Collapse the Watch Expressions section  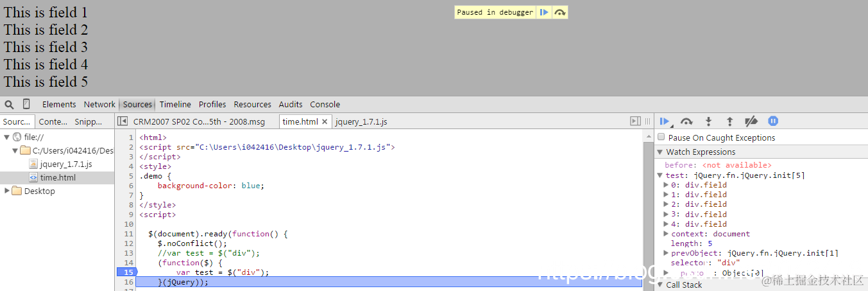point(660,152)
